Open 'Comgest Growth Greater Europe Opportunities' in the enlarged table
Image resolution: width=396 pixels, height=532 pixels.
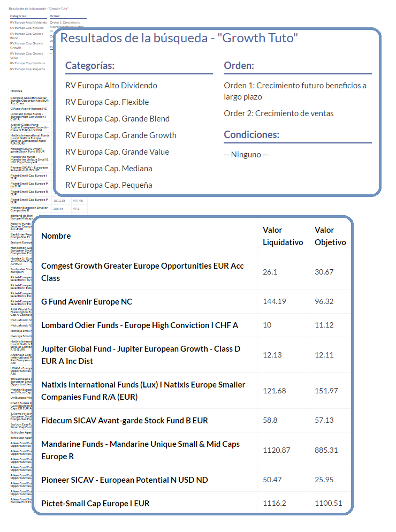coord(142,272)
